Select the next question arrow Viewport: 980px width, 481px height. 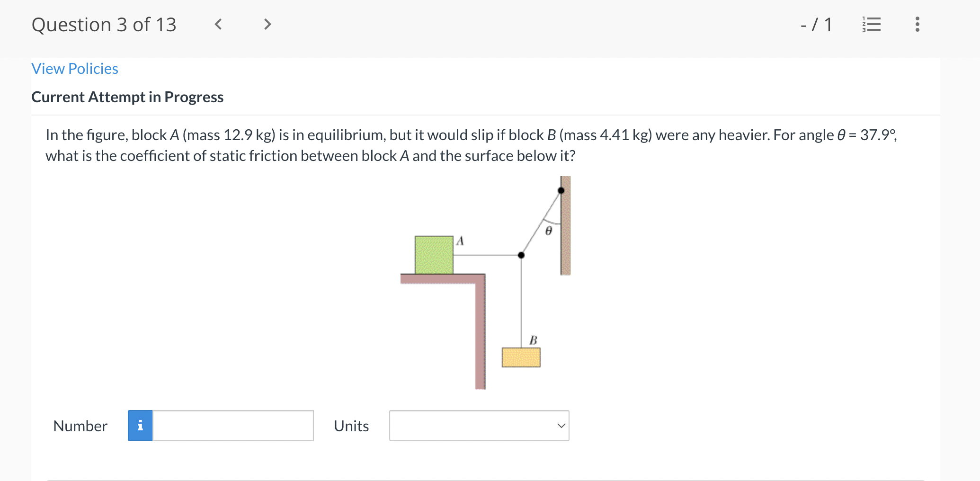coord(267,25)
